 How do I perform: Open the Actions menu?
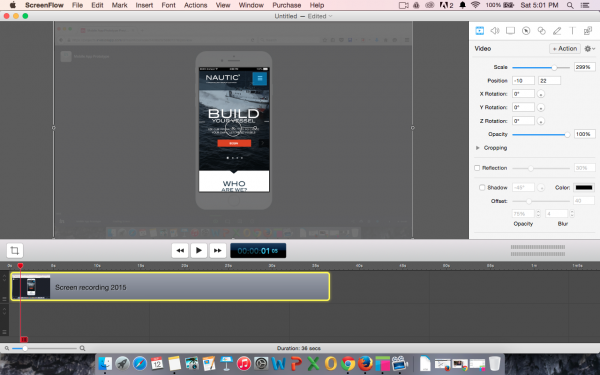click(195, 5)
